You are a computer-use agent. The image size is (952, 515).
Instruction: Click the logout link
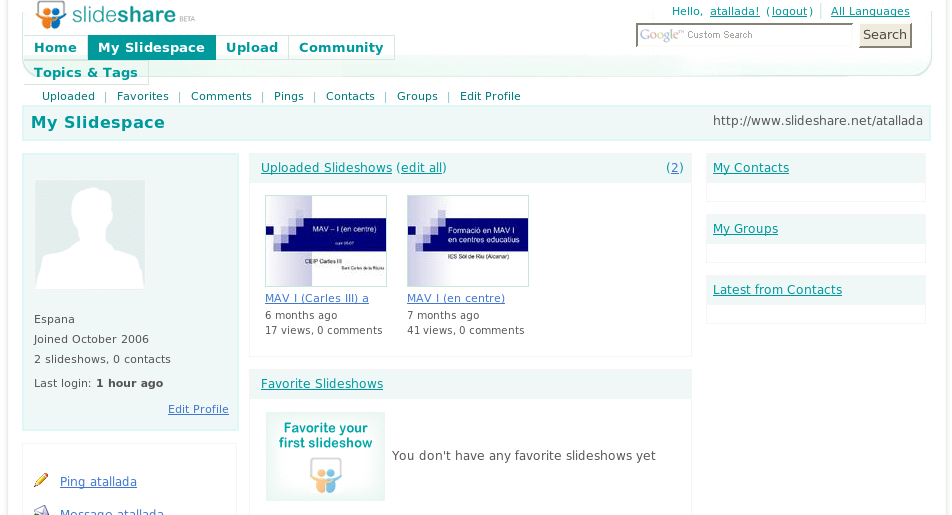tap(789, 11)
